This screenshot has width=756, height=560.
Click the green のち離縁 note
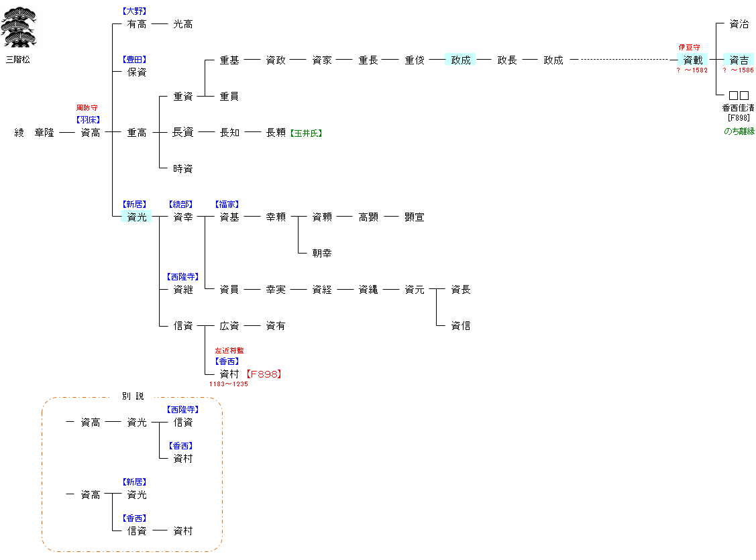[739, 131]
